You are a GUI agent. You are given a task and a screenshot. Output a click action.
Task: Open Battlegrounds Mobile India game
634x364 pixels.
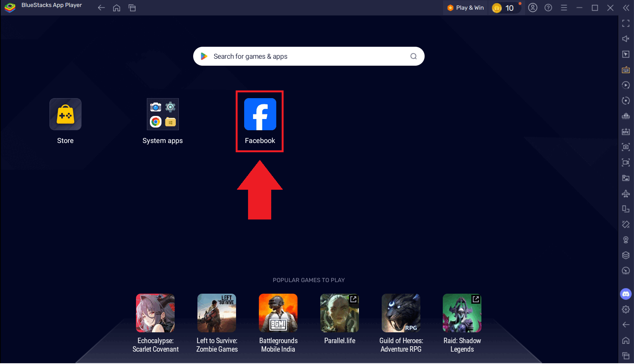[x=278, y=313]
